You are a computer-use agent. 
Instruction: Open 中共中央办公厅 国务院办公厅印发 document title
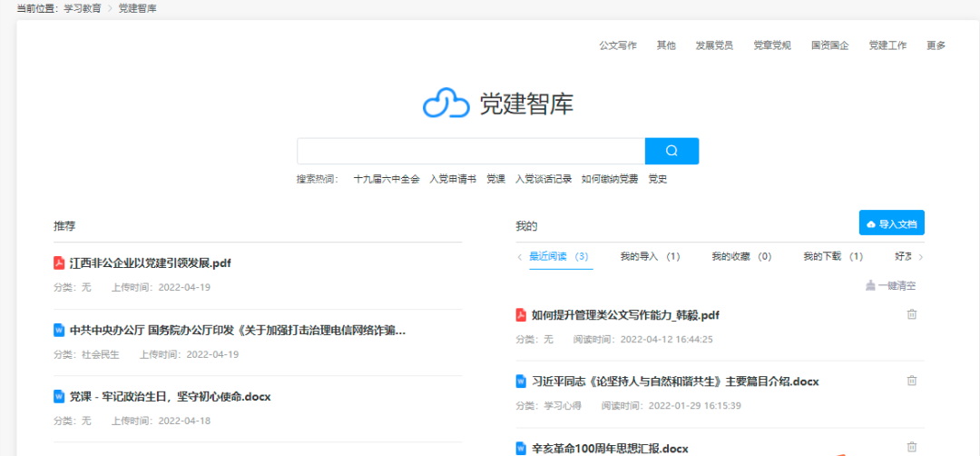(x=238, y=330)
